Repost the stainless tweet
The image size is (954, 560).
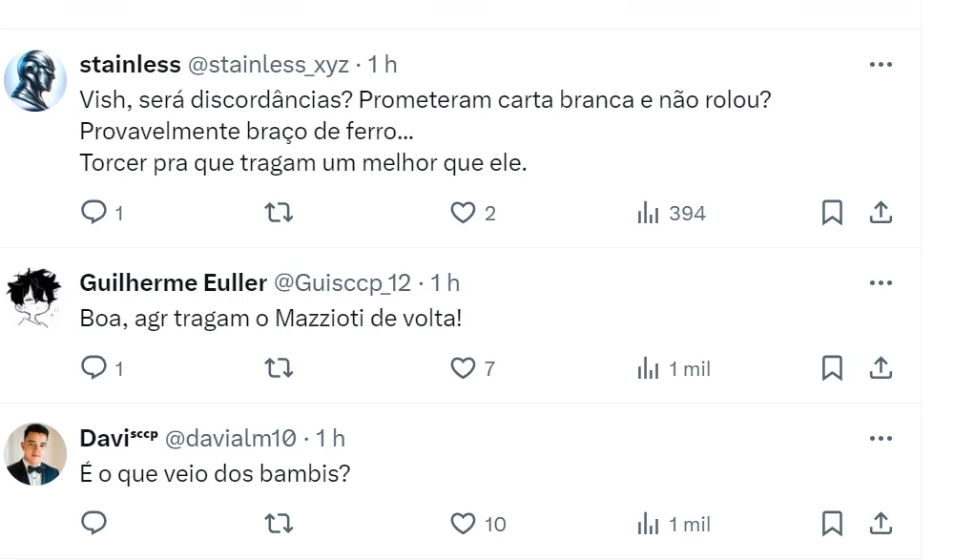click(278, 213)
